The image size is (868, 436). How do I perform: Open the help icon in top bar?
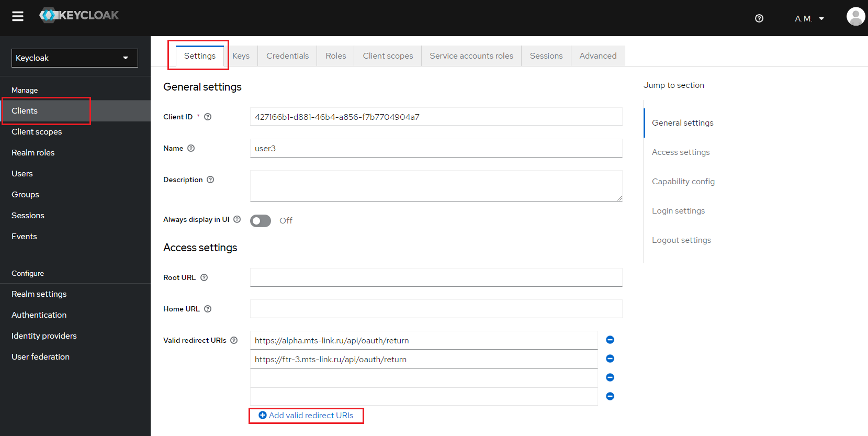click(x=759, y=18)
